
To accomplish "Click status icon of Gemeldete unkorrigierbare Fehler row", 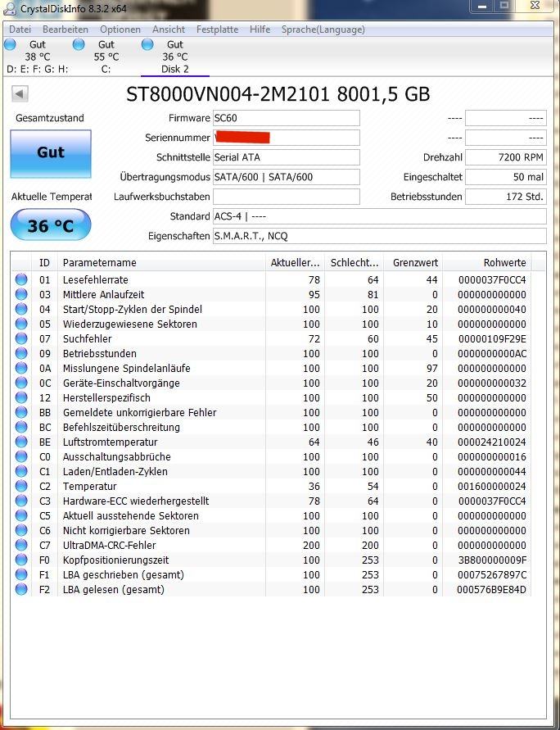I will coord(21,412).
